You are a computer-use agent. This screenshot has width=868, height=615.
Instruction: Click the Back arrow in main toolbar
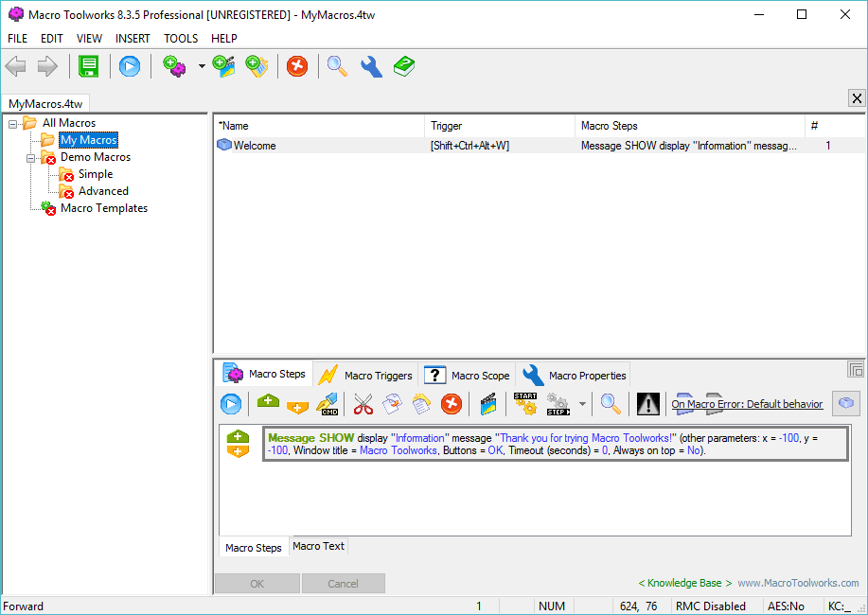[x=15, y=66]
